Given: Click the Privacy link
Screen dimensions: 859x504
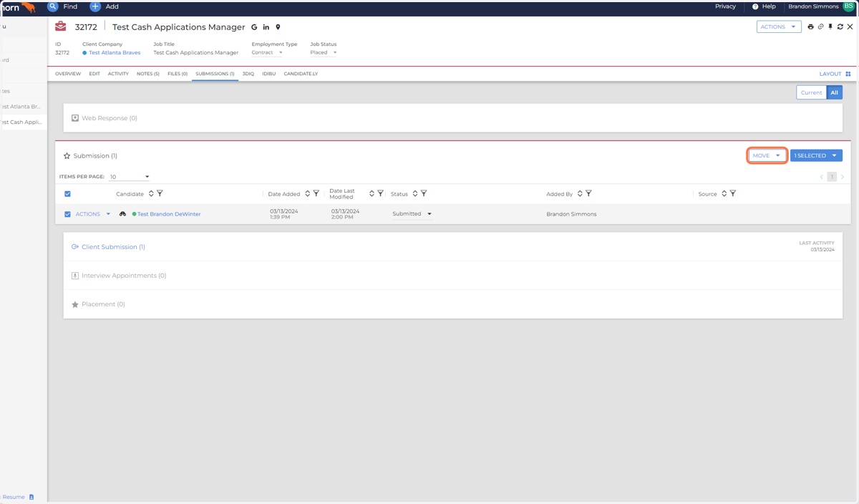Looking at the screenshot, I should tap(725, 6).
